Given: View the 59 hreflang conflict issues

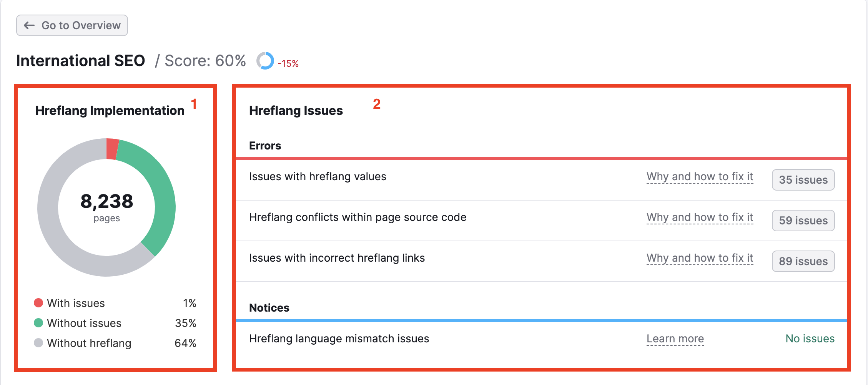Looking at the screenshot, I should point(803,221).
